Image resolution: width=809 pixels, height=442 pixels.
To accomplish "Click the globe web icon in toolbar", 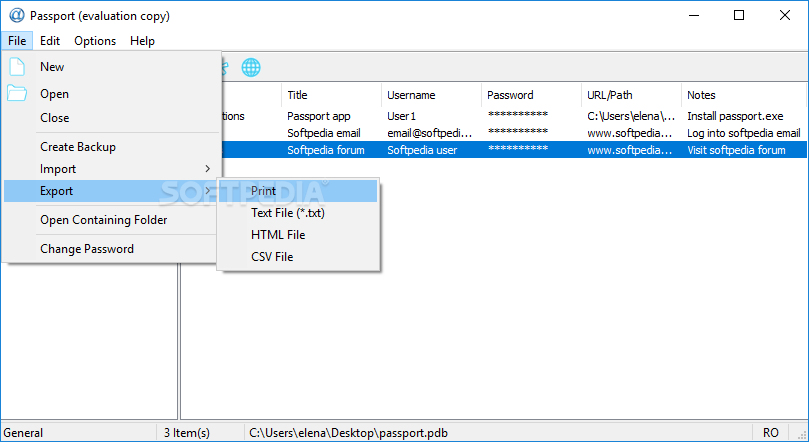I will click(251, 67).
